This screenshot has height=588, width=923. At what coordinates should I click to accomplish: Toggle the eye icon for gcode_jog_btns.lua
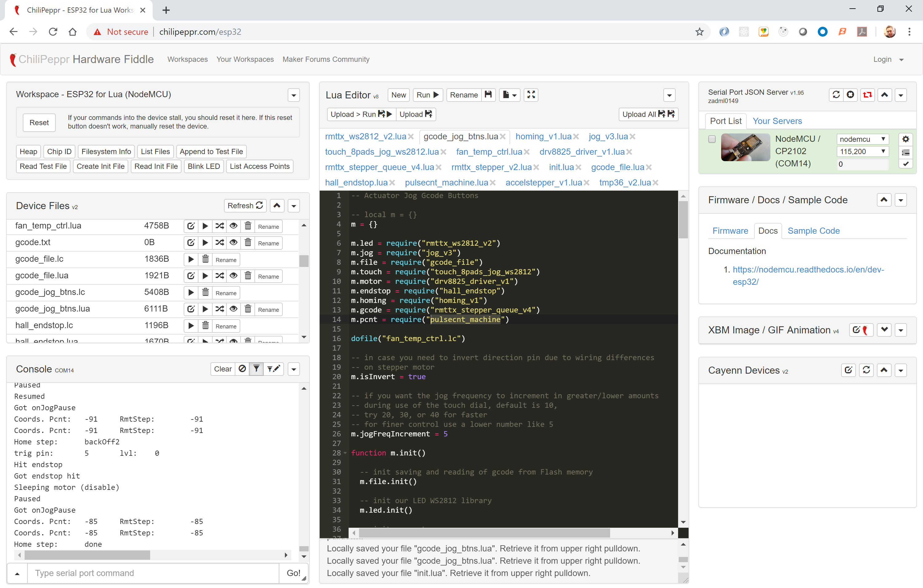click(x=234, y=309)
